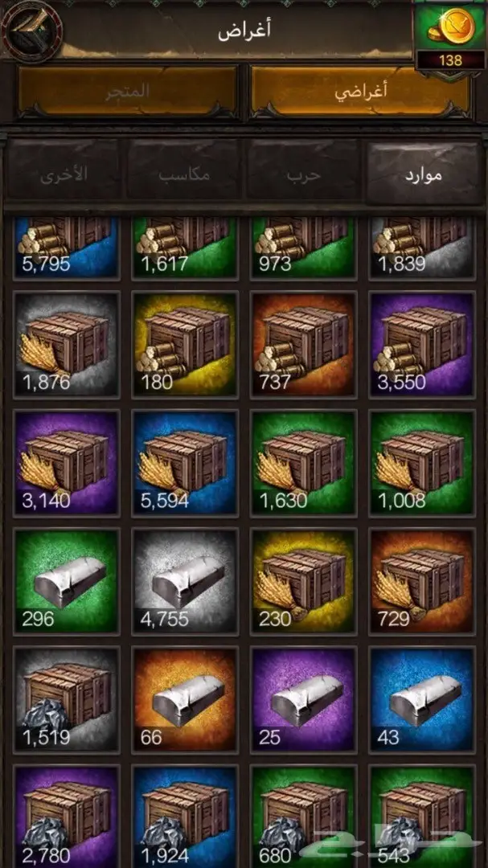Open the موارد resources category
This screenshot has width=488, height=868.
pyautogui.click(x=425, y=174)
